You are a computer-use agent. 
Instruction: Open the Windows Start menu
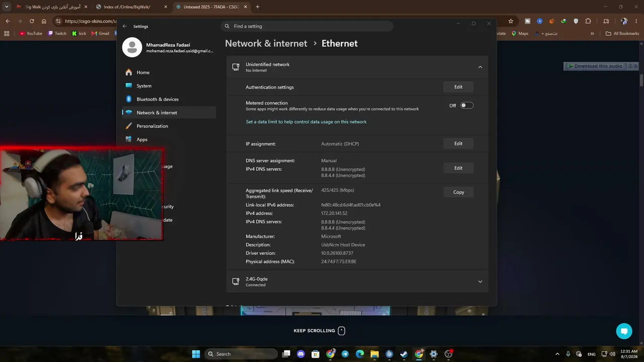pos(196,354)
